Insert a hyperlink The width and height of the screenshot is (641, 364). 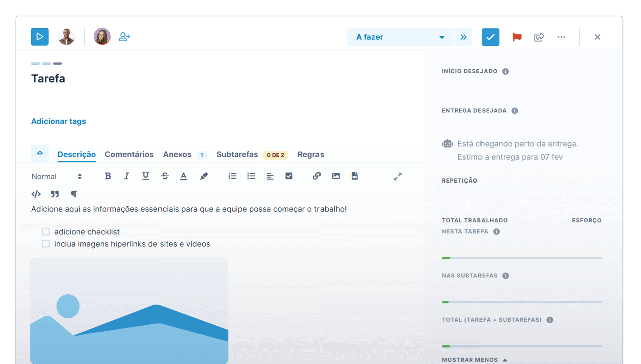click(x=316, y=176)
